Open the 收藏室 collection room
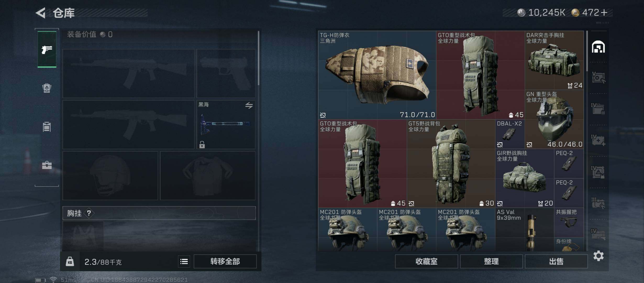The image size is (644, 283). click(x=426, y=262)
